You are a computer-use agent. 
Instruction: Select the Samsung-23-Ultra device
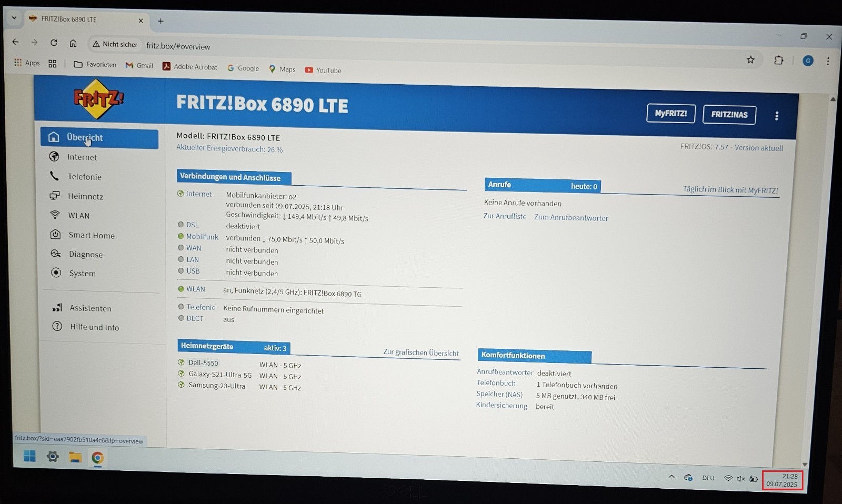pos(217,386)
